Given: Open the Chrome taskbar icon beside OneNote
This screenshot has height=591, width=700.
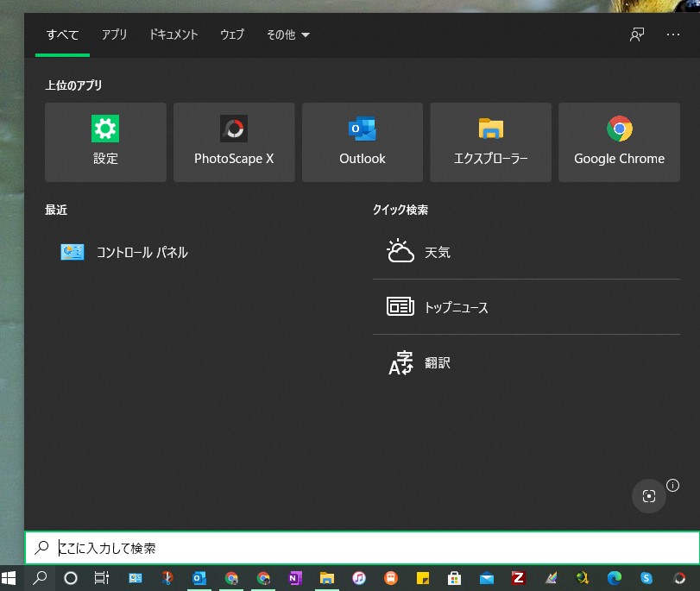Looking at the screenshot, I should tap(263, 578).
